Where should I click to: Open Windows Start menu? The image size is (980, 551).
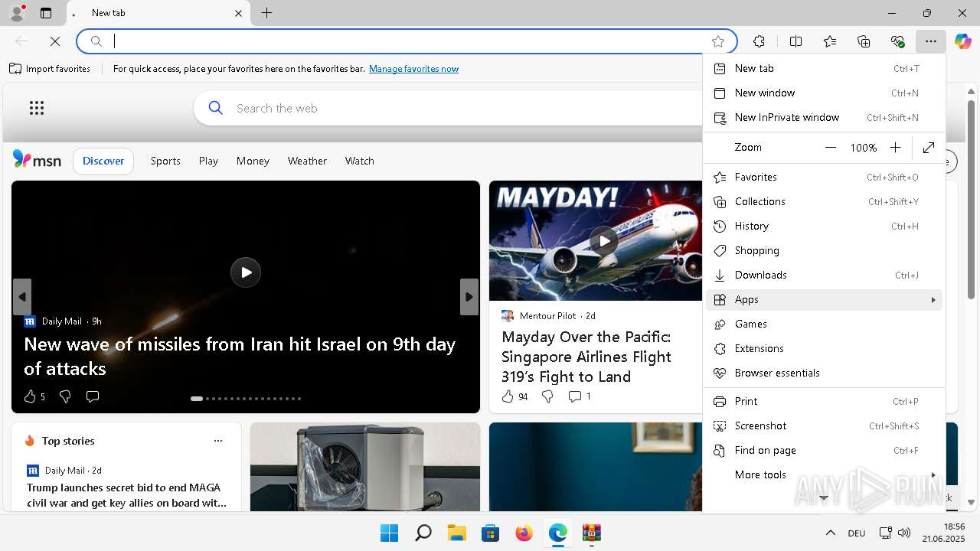(x=389, y=533)
